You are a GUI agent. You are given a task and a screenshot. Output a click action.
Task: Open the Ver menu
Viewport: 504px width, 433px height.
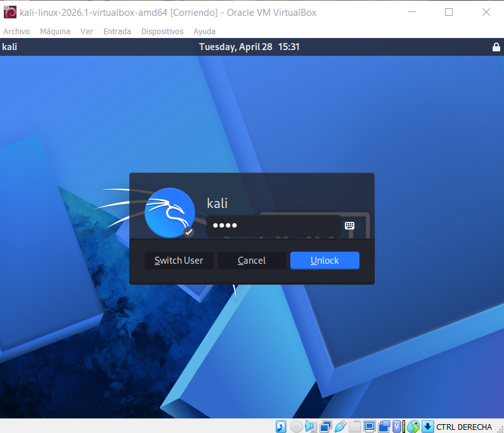point(87,32)
